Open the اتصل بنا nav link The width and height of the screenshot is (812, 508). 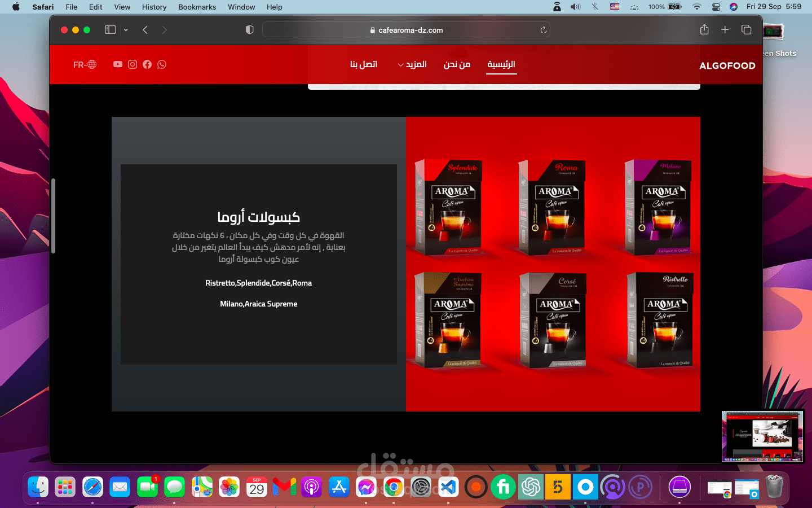[364, 64]
